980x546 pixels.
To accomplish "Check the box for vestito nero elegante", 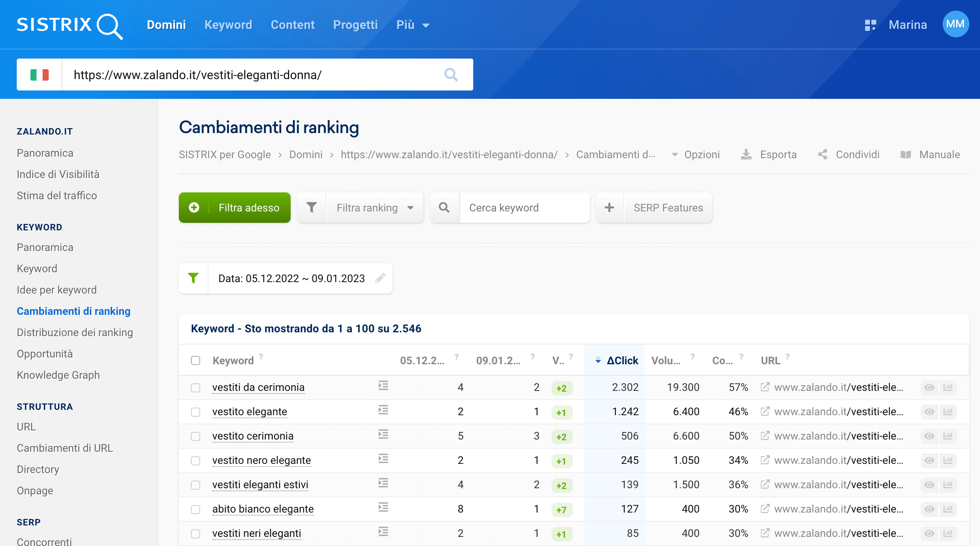I will point(196,461).
